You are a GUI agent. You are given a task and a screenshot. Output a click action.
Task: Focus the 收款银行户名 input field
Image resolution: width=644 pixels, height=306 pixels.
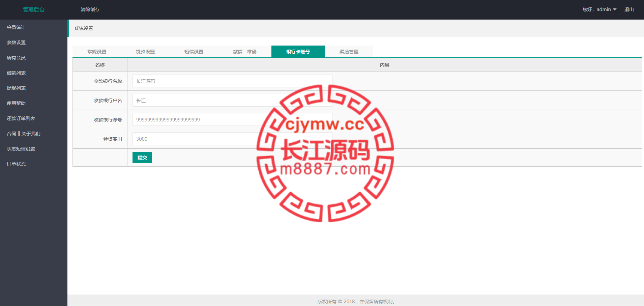coord(232,100)
